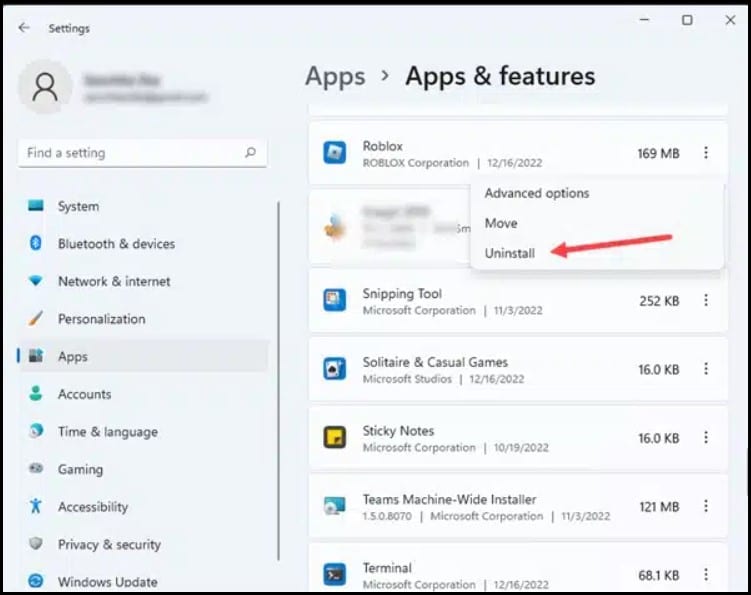This screenshot has width=751, height=595.
Task: Click the user profile avatar
Action: click(45, 87)
